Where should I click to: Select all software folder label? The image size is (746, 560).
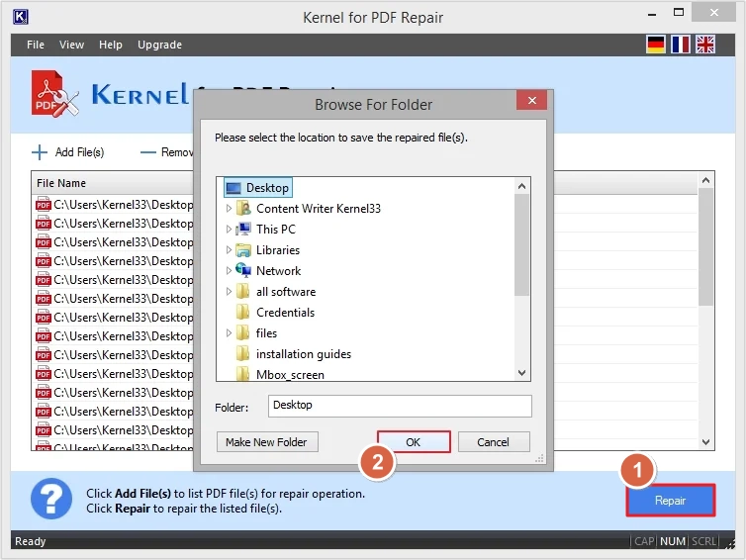286,292
